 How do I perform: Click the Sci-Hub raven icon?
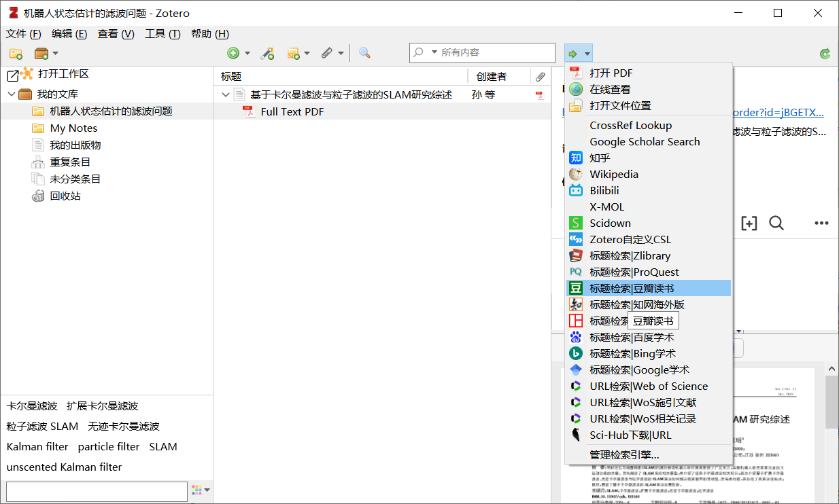576,435
